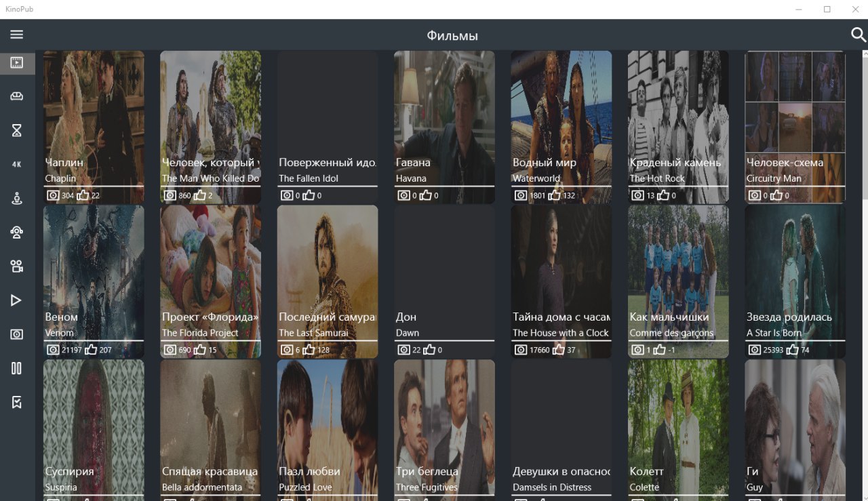868x501 pixels.
Task: Click the views icon on the Dawn card
Action: (x=404, y=350)
